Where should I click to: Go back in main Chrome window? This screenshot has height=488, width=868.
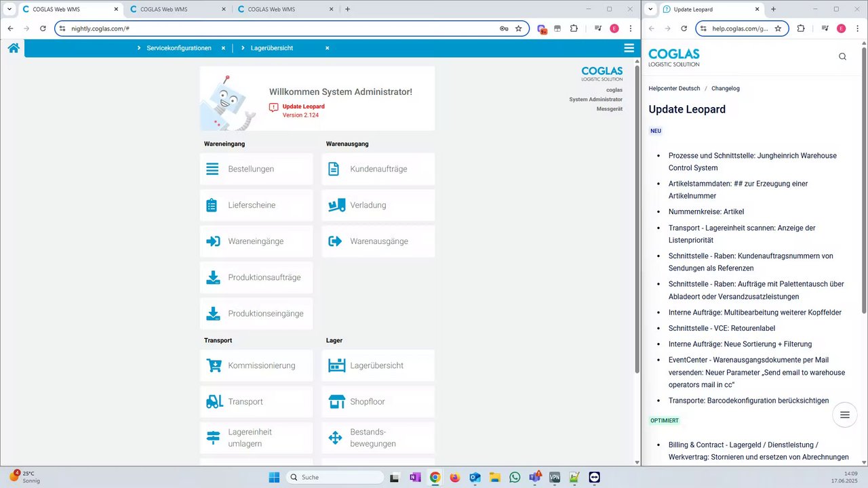pos(10,28)
